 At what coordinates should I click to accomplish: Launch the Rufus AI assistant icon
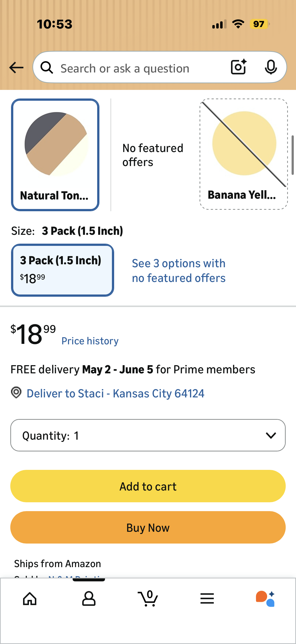pos(265,599)
